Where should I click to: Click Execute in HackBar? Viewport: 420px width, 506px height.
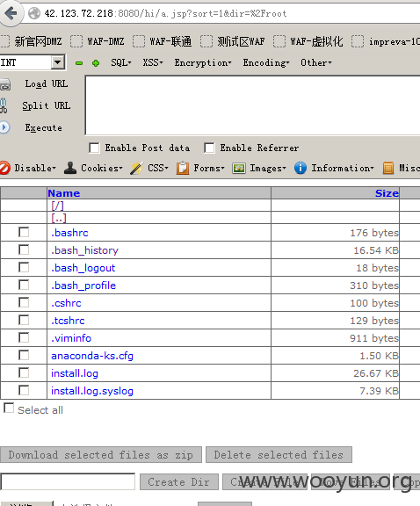pyautogui.click(x=44, y=127)
